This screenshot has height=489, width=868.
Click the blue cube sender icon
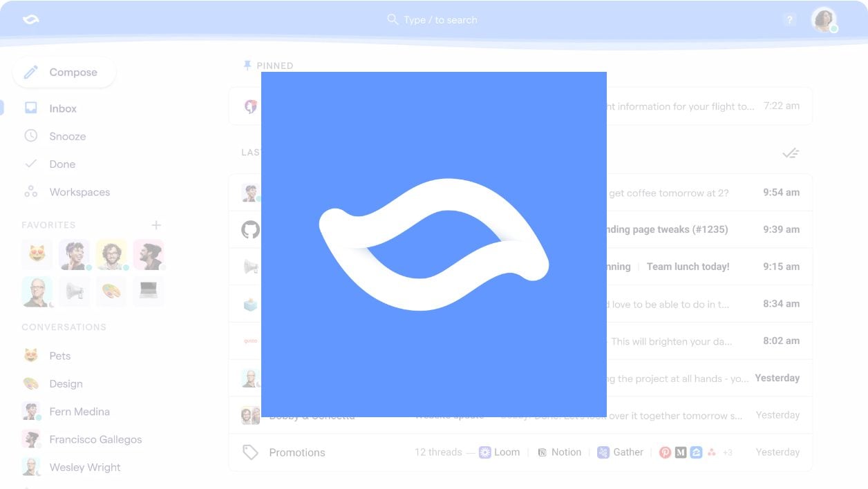[250, 304]
